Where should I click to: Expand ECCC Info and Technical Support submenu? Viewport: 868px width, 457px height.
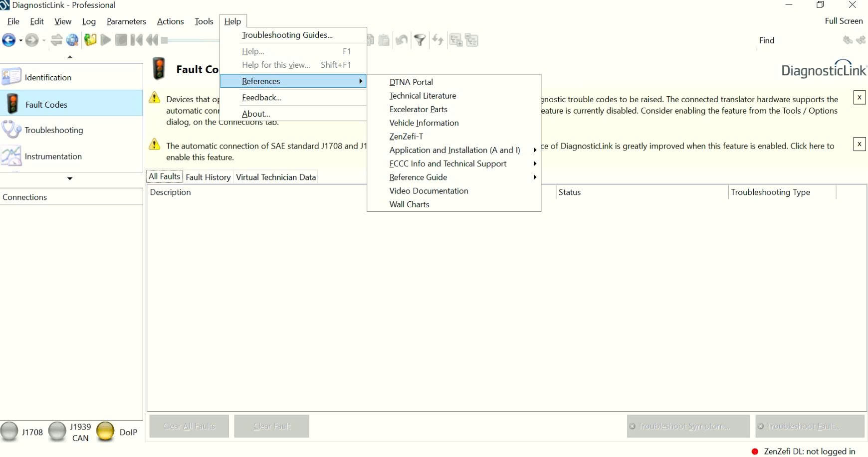454,163
